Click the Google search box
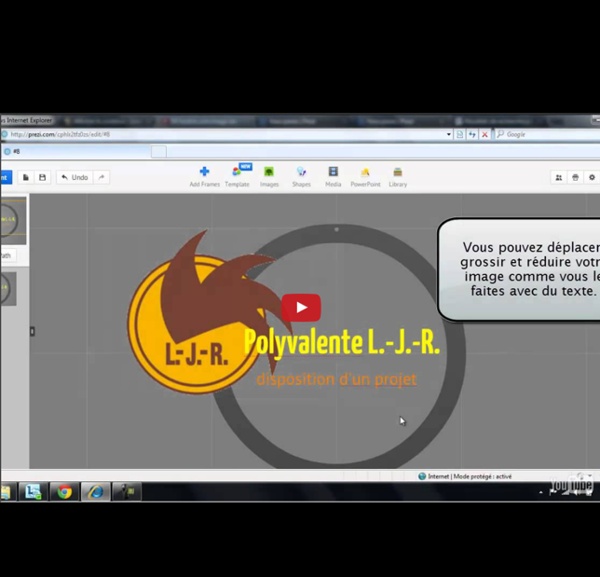The height and width of the screenshot is (577, 600). [x=548, y=134]
